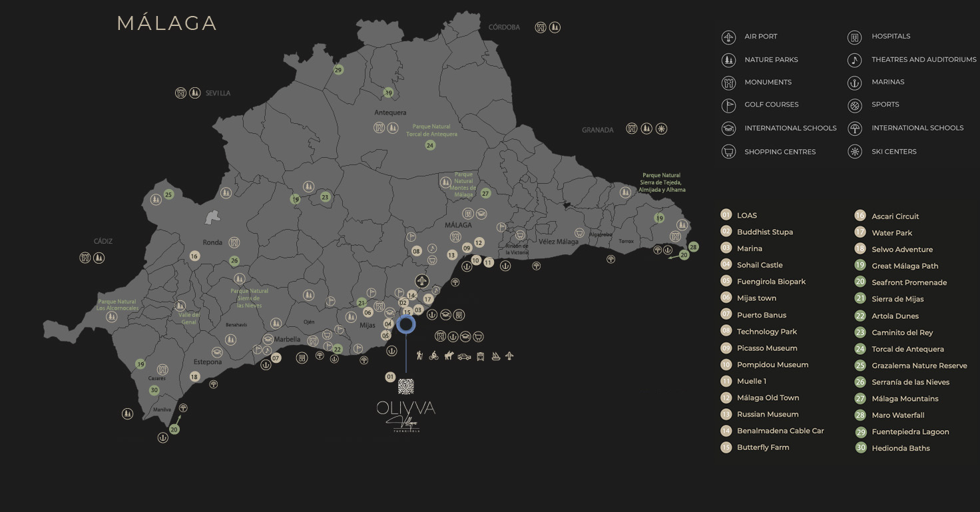
Task: Click the Hospitals building icon in the legend
Action: tap(855, 37)
